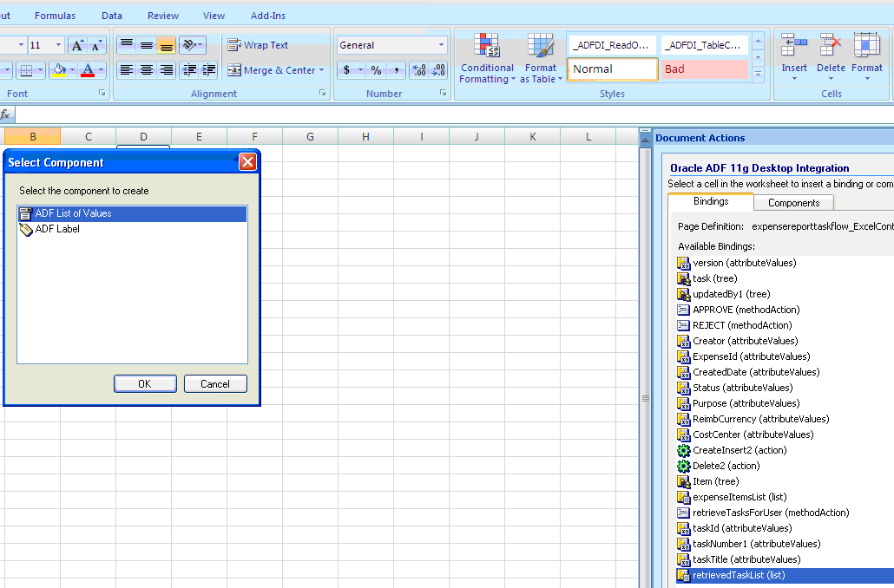894x588 pixels.
Task: Click Cancel in Select Component dialog
Action: tap(215, 384)
